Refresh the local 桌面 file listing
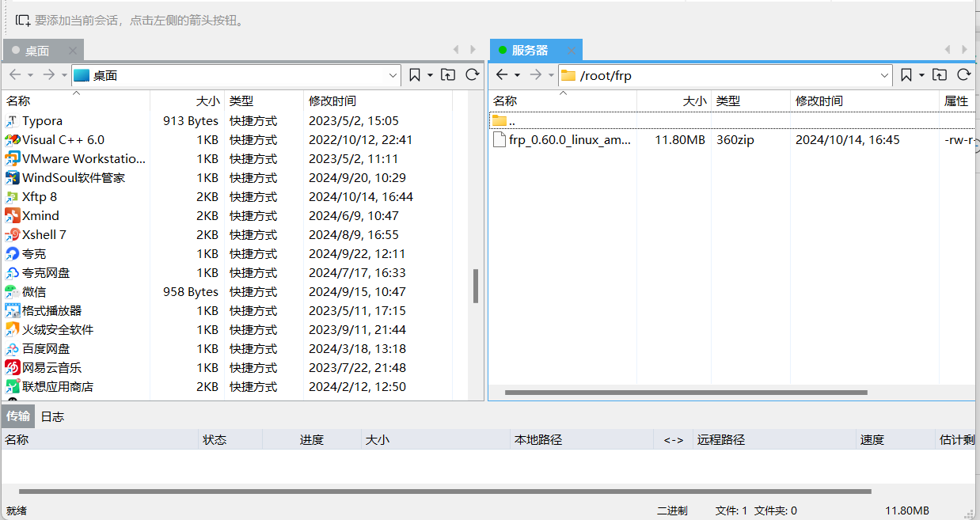This screenshot has width=980, height=520. pos(472,74)
